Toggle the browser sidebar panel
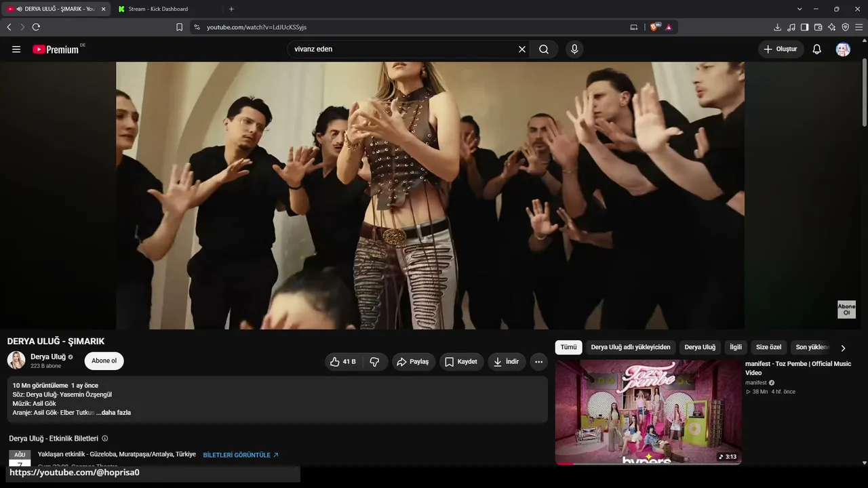This screenshot has width=868, height=488. point(804,27)
